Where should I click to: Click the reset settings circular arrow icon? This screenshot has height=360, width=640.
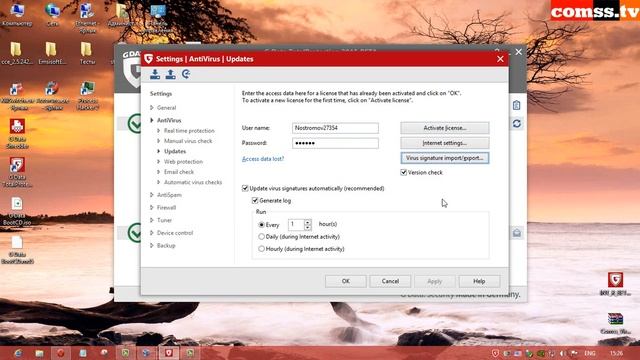tap(186, 74)
